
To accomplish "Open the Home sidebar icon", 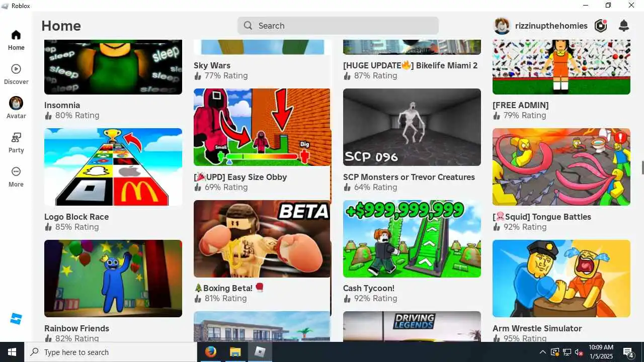I will click(x=16, y=35).
